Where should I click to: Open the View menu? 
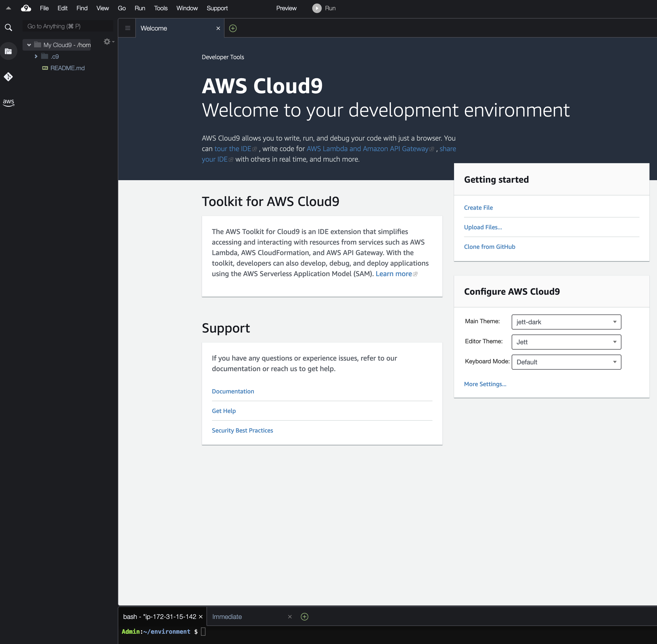click(102, 8)
